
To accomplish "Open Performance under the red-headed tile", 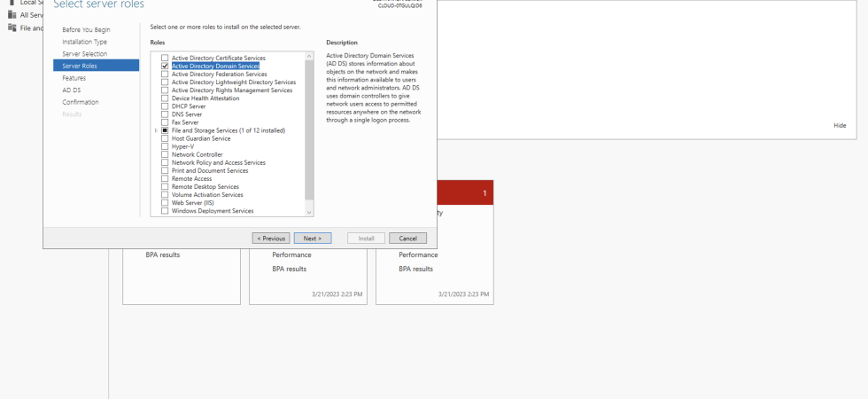I will tap(418, 255).
